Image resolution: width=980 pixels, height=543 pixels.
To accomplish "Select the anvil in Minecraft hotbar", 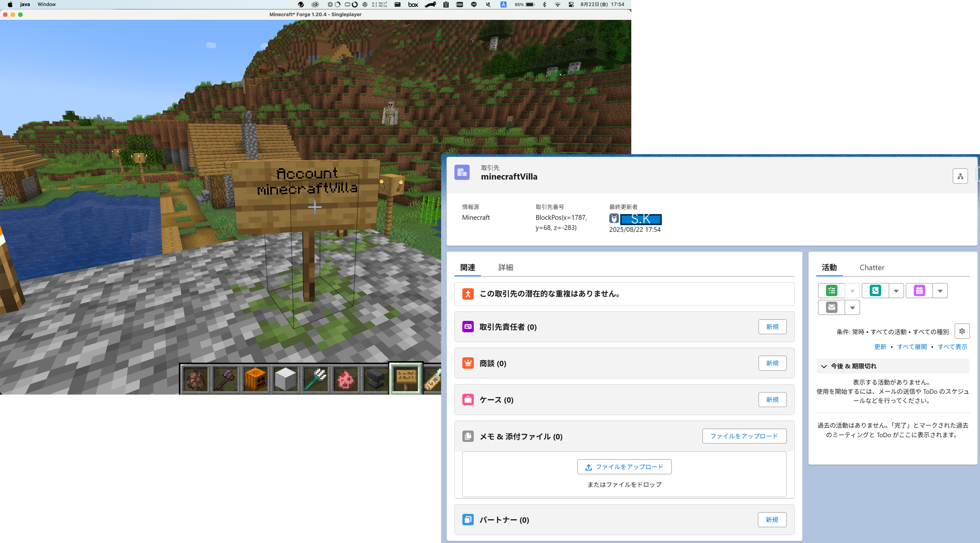I will pyautogui.click(x=376, y=379).
